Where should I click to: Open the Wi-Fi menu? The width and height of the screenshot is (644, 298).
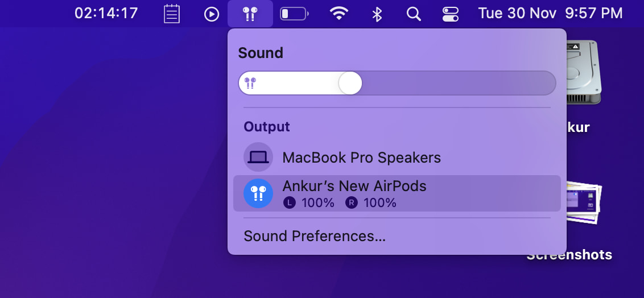(338, 14)
